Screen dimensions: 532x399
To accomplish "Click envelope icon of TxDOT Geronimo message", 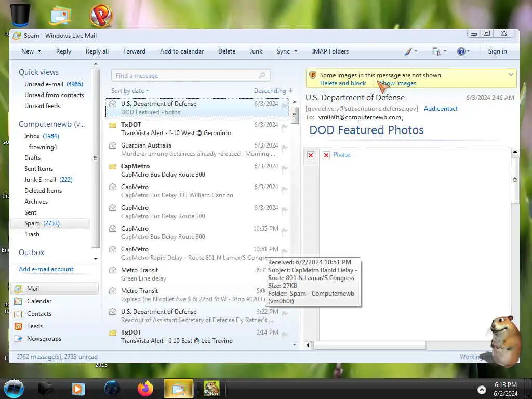I will [x=113, y=125].
